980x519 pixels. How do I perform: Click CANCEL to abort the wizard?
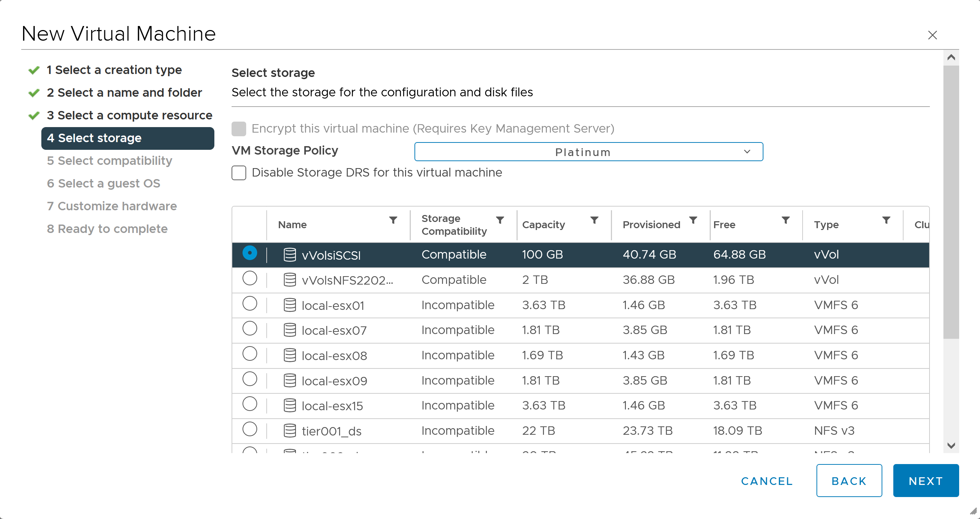[x=767, y=481]
